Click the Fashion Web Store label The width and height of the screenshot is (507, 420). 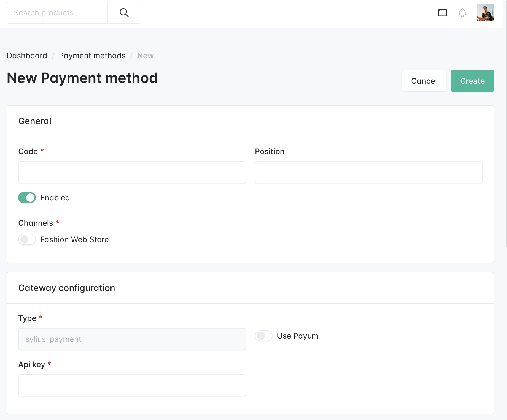(x=74, y=239)
